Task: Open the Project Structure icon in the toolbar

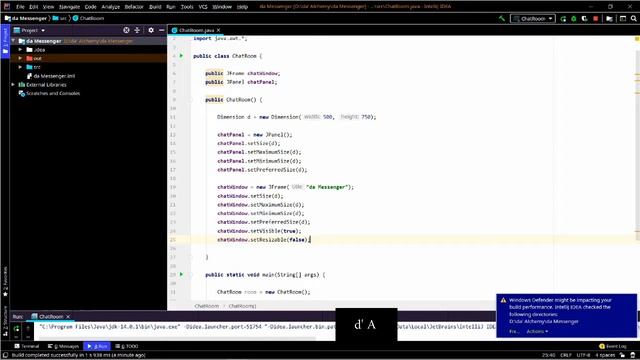Action: tap(609, 18)
